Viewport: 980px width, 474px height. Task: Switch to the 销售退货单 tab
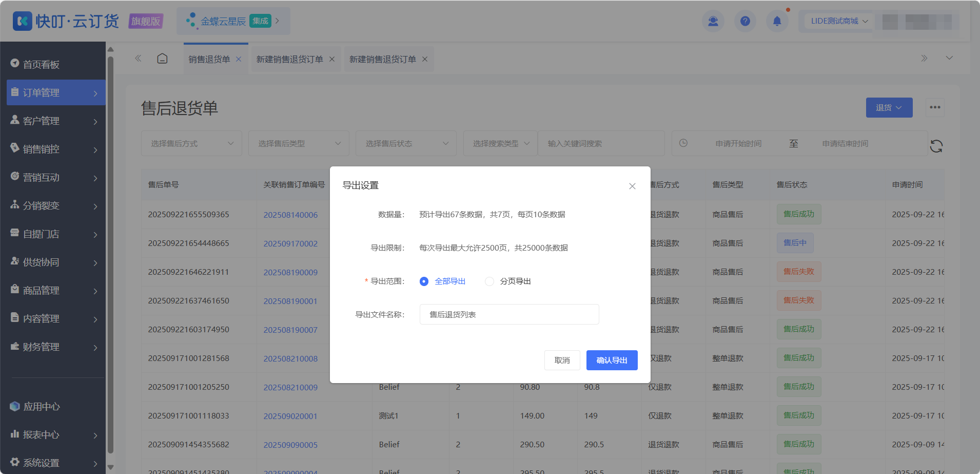click(x=209, y=60)
